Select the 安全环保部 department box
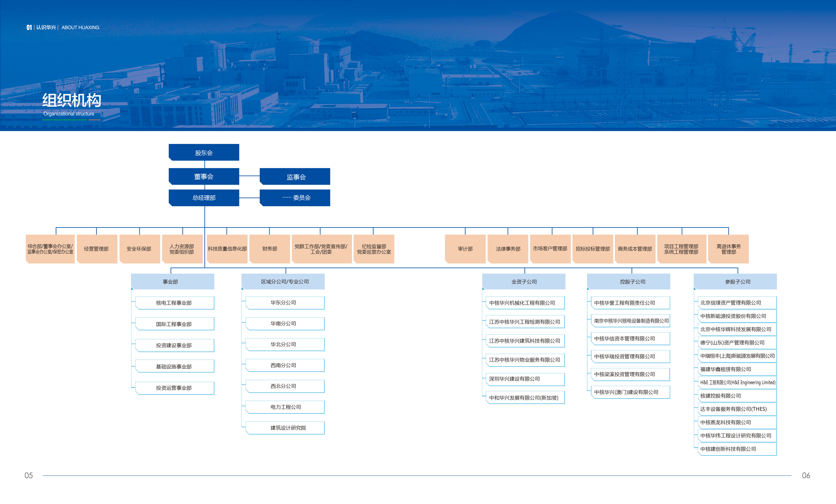This screenshot has height=504, width=836. 140,249
